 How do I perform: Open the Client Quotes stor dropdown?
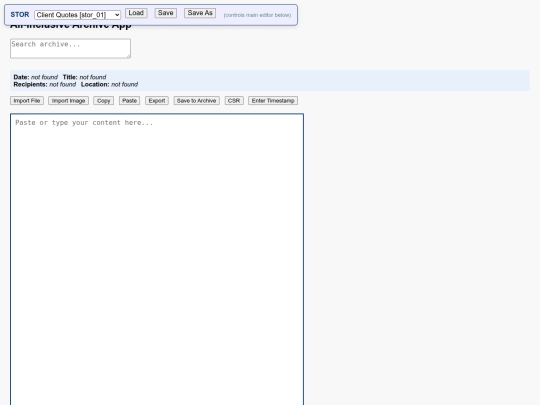[77, 15]
